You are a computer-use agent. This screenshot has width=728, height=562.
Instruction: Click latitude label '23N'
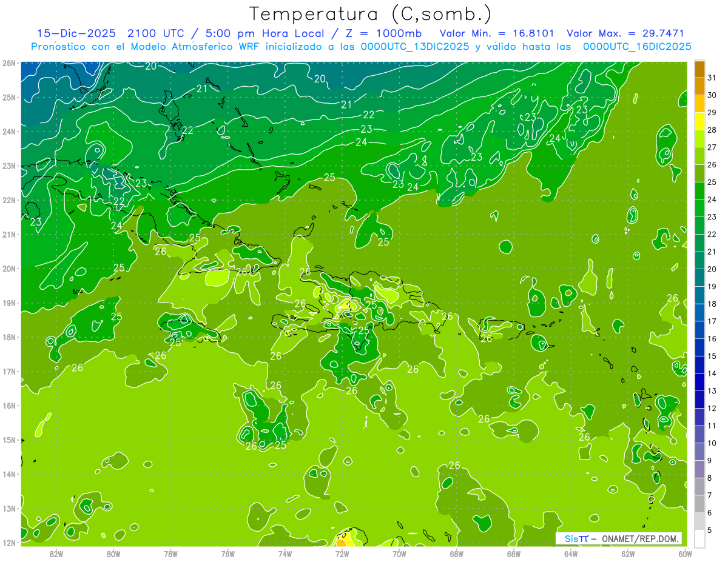9,166
